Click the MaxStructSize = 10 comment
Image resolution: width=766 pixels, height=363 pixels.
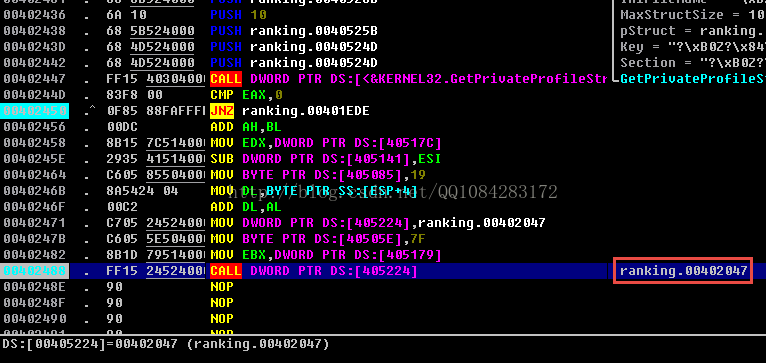(x=693, y=15)
